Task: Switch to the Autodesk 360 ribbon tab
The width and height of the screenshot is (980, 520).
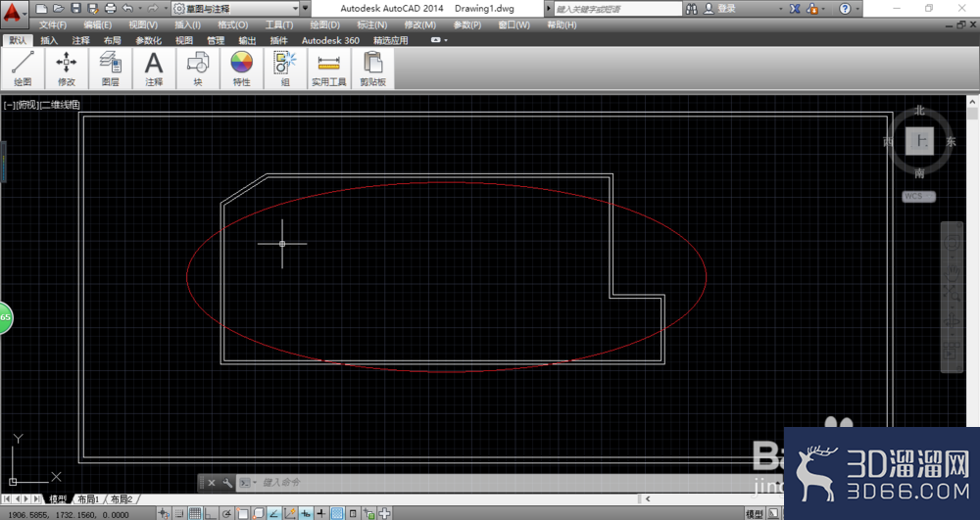Action: point(330,40)
